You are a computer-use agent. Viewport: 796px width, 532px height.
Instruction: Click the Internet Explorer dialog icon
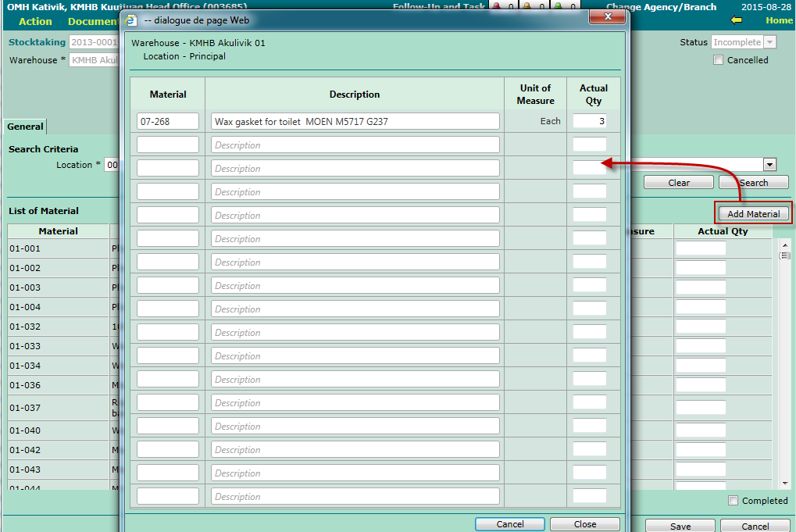coord(132,20)
